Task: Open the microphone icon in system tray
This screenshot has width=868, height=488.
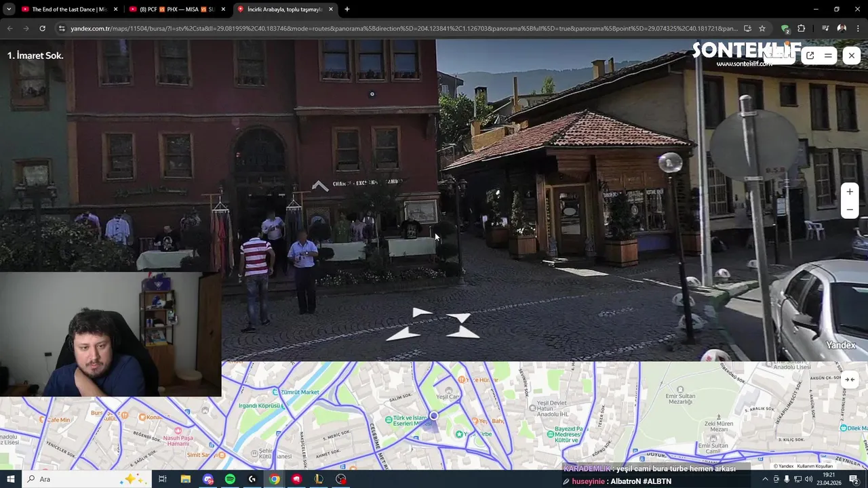Action: [787, 479]
